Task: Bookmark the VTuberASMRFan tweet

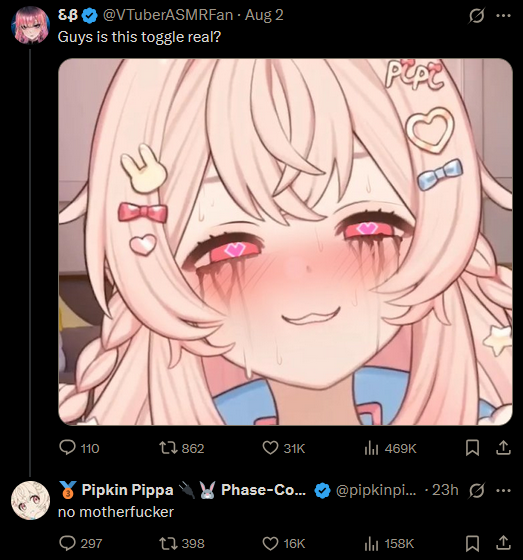Action: [x=472, y=448]
